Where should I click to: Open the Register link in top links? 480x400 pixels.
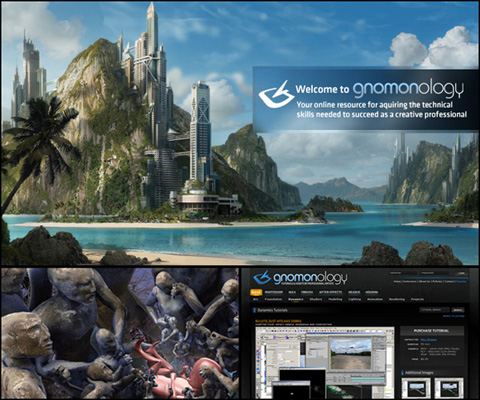461,281
